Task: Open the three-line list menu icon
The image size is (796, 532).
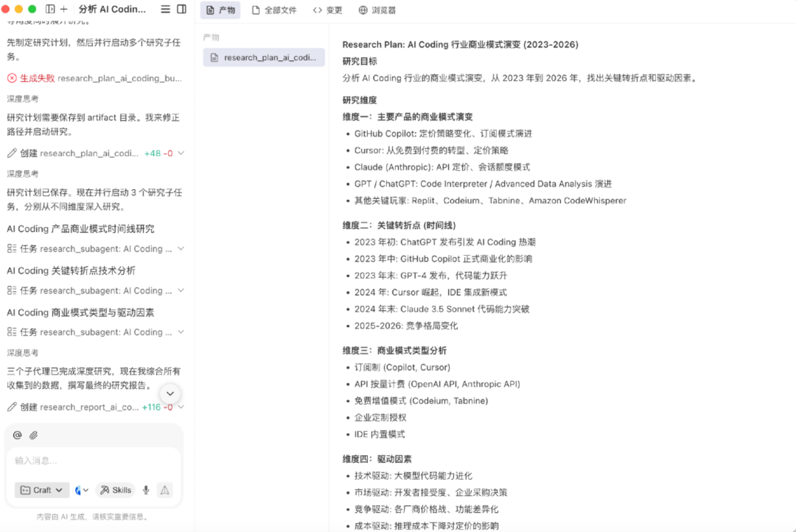Action: coord(165,9)
